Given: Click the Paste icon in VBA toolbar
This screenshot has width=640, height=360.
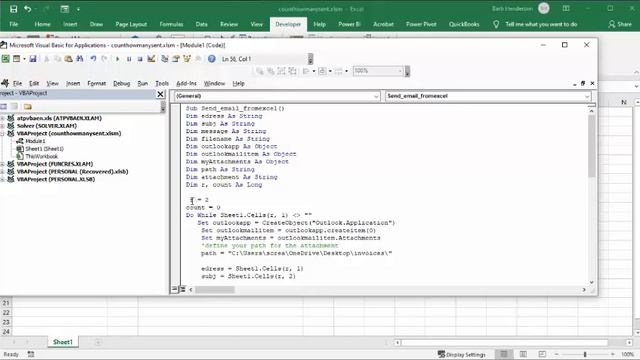Looking at the screenshot, I should tap(69, 59).
